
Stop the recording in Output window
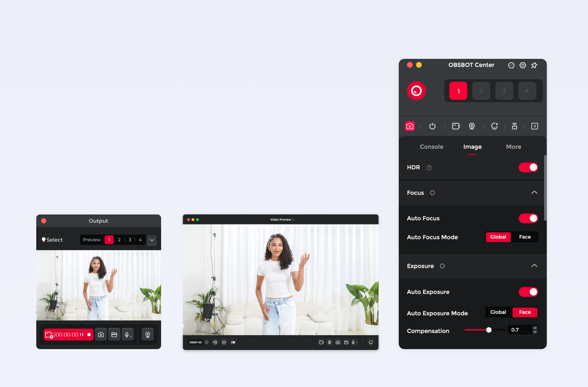tap(89, 335)
